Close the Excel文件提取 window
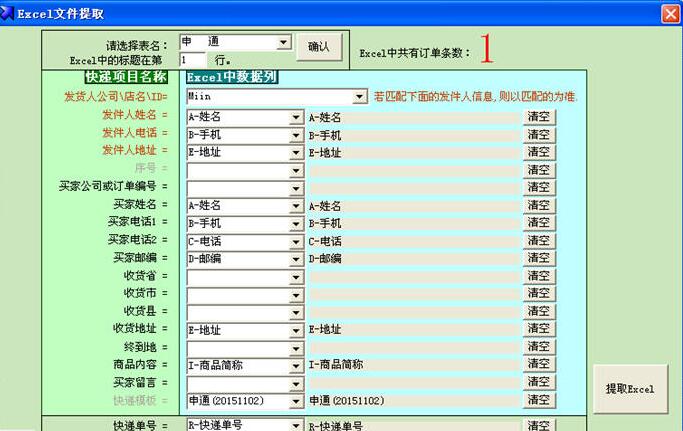The height and width of the screenshot is (431, 683). (670, 13)
